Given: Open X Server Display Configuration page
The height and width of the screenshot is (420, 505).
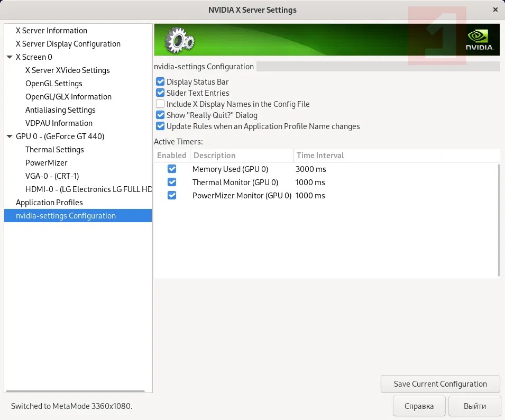Looking at the screenshot, I should [68, 44].
